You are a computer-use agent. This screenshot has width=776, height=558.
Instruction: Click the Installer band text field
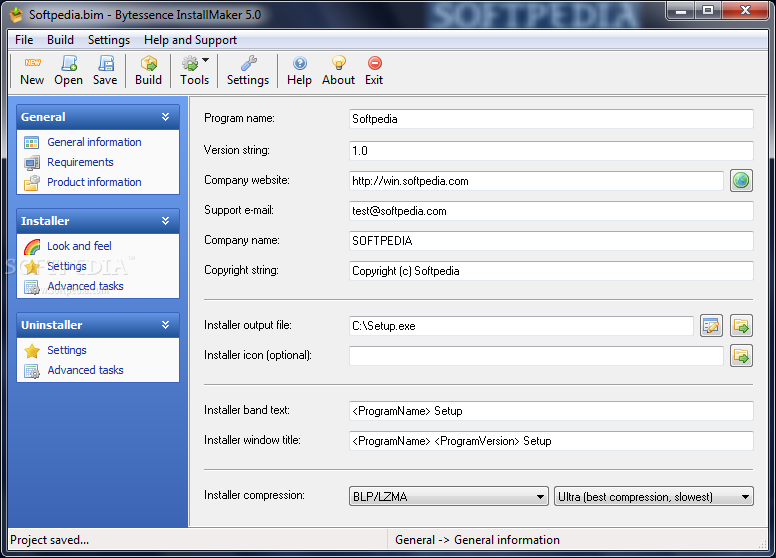point(551,411)
